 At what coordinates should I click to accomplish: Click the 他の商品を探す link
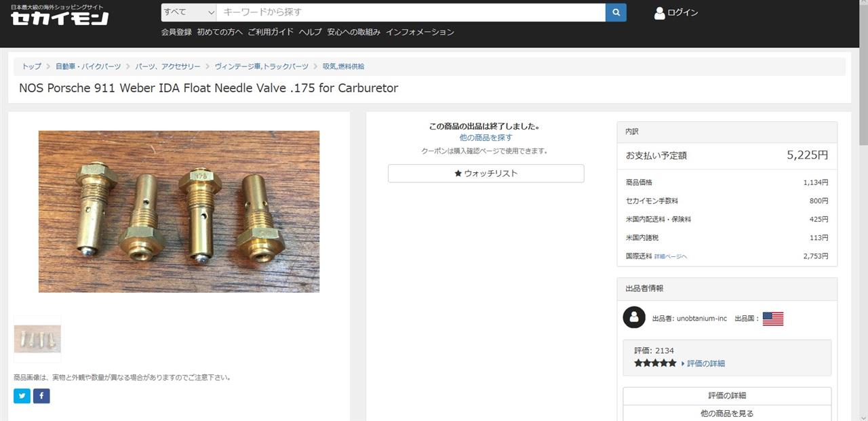pos(486,138)
